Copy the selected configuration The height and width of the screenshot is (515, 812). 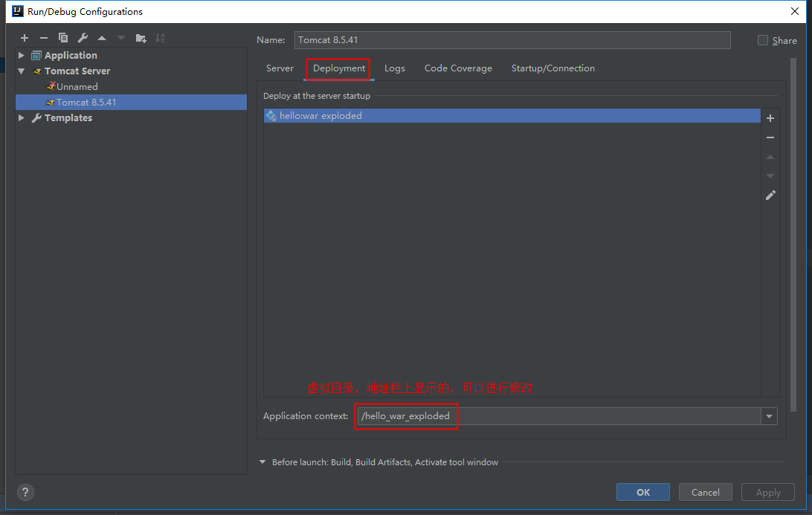63,38
